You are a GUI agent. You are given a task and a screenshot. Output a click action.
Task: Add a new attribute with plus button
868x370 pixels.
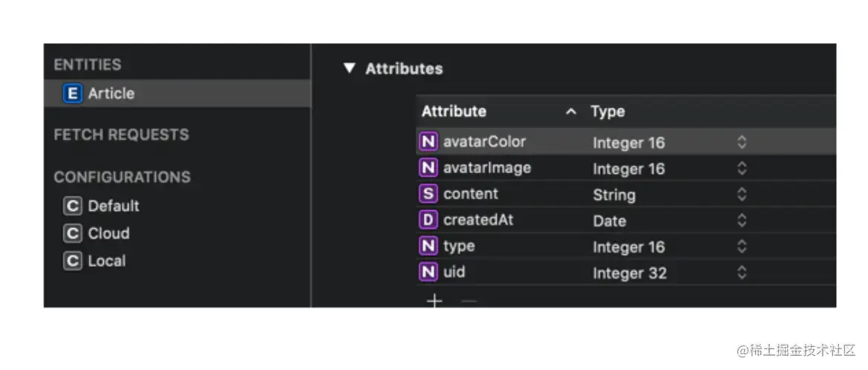pos(434,301)
